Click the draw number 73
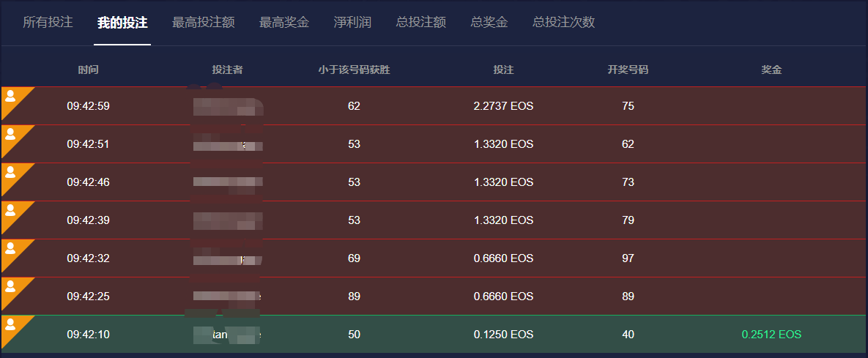This screenshot has width=868, height=358. pos(628,182)
